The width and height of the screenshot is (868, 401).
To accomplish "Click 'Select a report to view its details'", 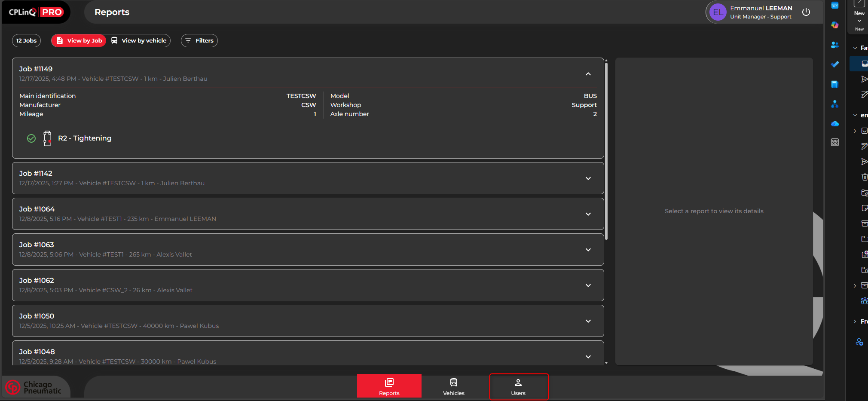I will [x=714, y=211].
